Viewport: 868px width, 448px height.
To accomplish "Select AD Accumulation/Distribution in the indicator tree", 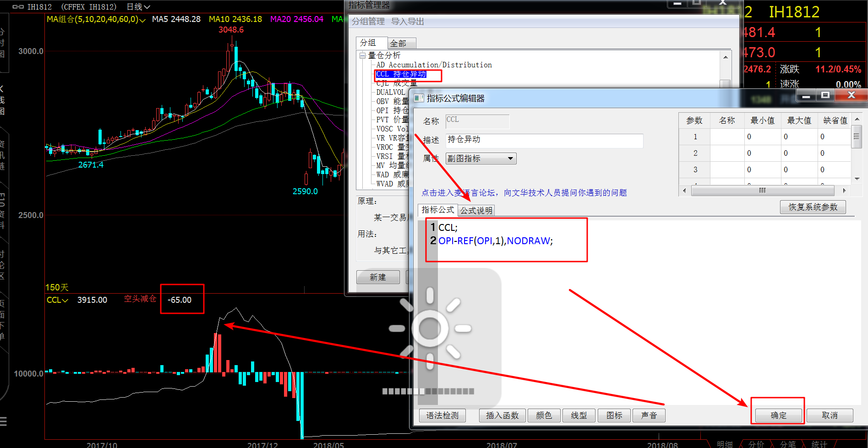I will coord(434,65).
